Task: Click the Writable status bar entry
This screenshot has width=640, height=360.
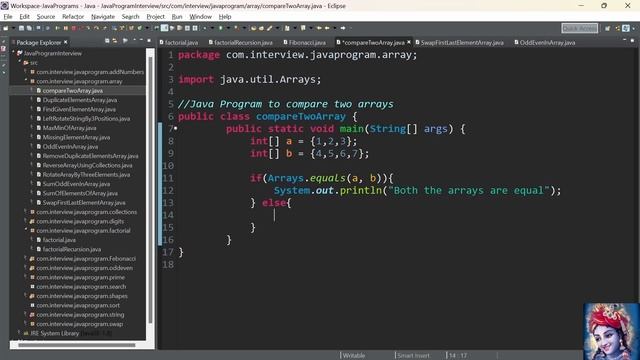Action: tap(353, 356)
